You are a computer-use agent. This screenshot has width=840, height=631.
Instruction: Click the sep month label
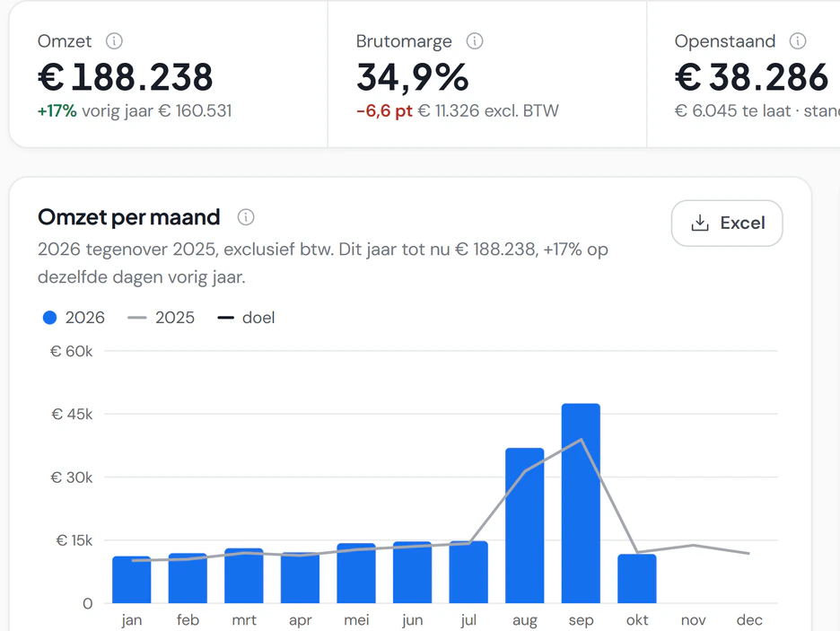[581, 620]
